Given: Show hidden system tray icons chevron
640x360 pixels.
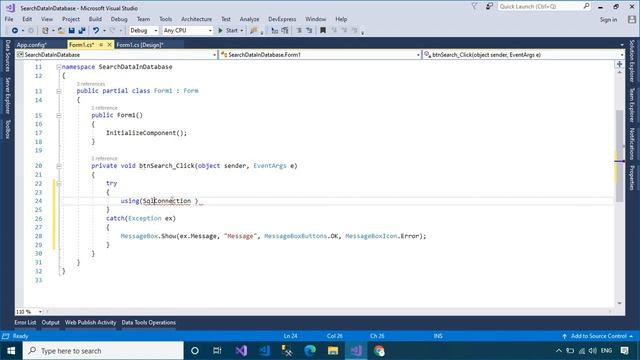Looking at the screenshot, I should coord(559,351).
